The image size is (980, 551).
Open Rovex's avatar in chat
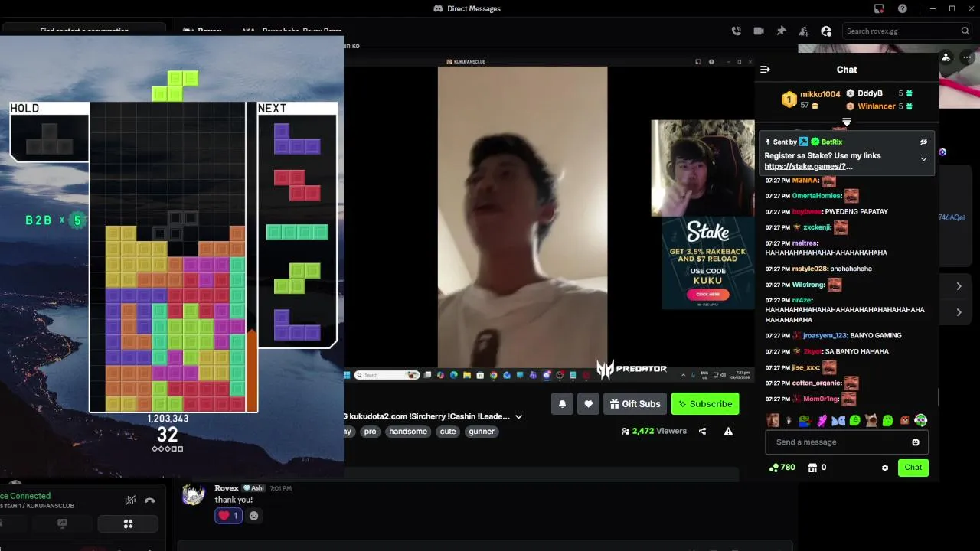click(193, 494)
